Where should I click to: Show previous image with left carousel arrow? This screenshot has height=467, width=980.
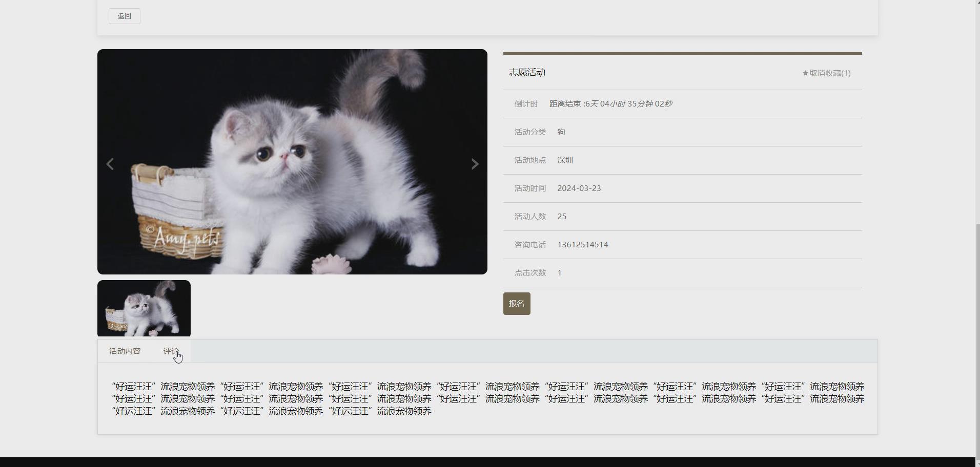(x=110, y=164)
